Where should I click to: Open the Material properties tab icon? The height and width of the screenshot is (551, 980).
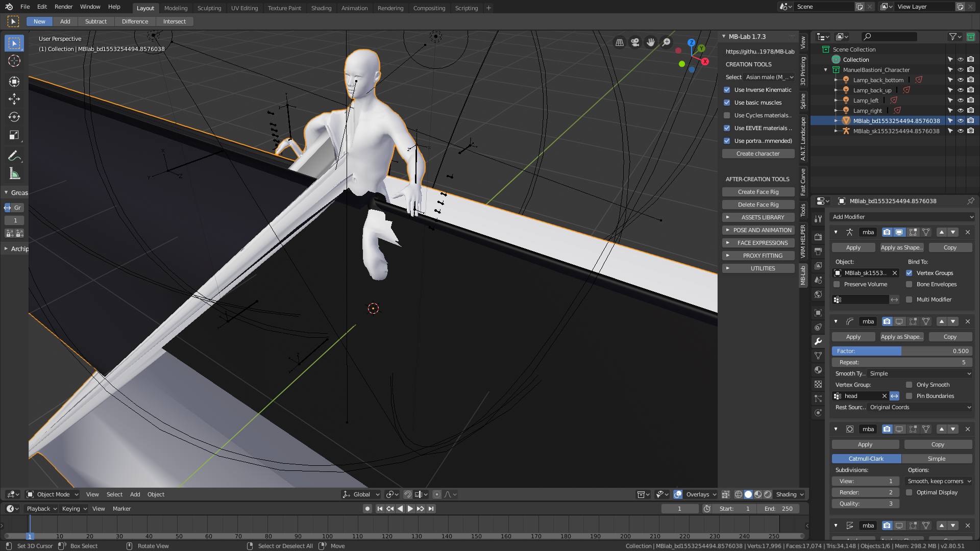click(x=818, y=370)
